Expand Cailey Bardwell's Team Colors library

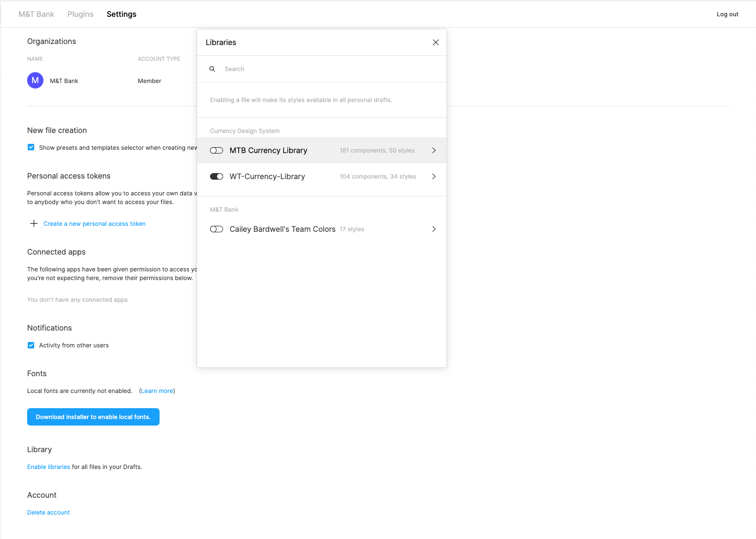click(x=434, y=229)
